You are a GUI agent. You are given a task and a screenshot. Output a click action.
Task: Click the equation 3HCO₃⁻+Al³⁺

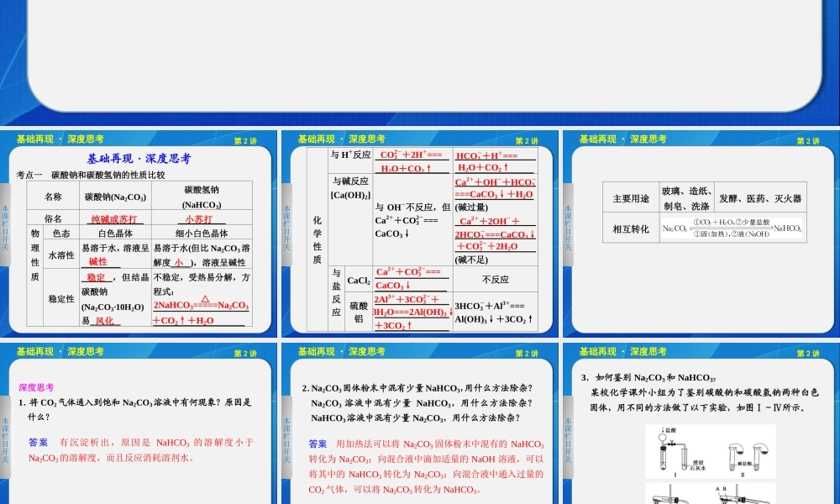pyautogui.click(x=493, y=312)
